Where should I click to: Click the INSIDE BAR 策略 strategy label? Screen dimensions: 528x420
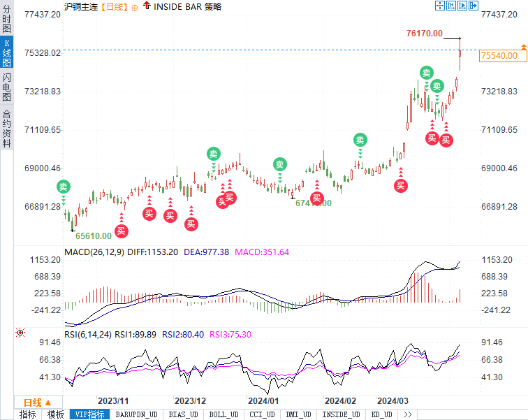pyautogui.click(x=187, y=7)
